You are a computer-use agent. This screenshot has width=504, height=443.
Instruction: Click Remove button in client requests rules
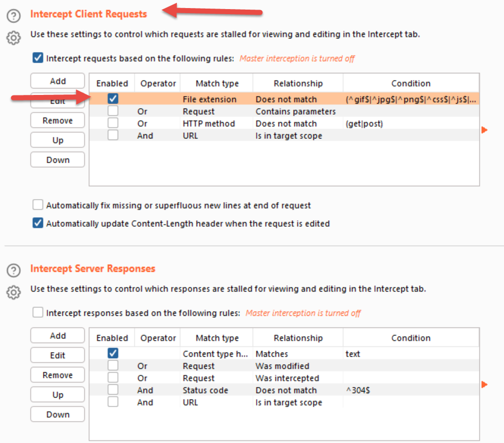(58, 121)
